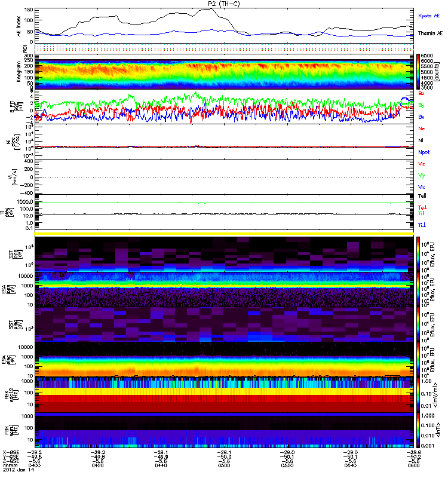Click the "6500" Keogram colorbar tick value
The height and width of the screenshot is (478, 448).
[427, 56]
